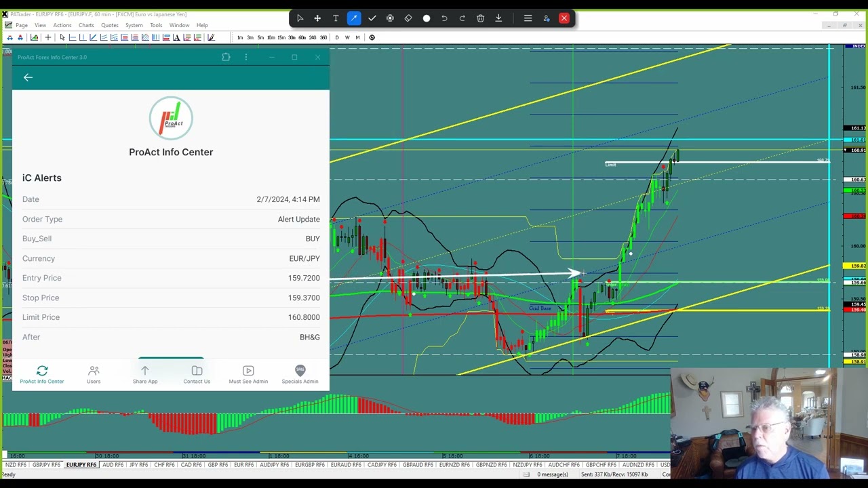Switch to the EURGBP RF6 chart tab
The image size is (868, 488).
(309, 465)
